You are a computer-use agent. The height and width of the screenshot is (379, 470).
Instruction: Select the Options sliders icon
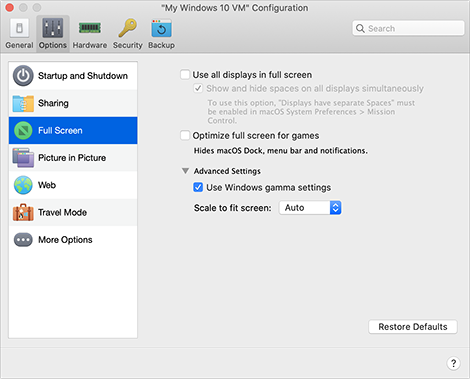(x=53, y=28)
